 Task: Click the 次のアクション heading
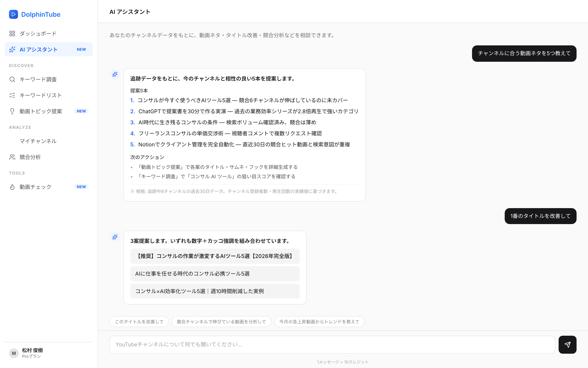click(x=147, y=157)
